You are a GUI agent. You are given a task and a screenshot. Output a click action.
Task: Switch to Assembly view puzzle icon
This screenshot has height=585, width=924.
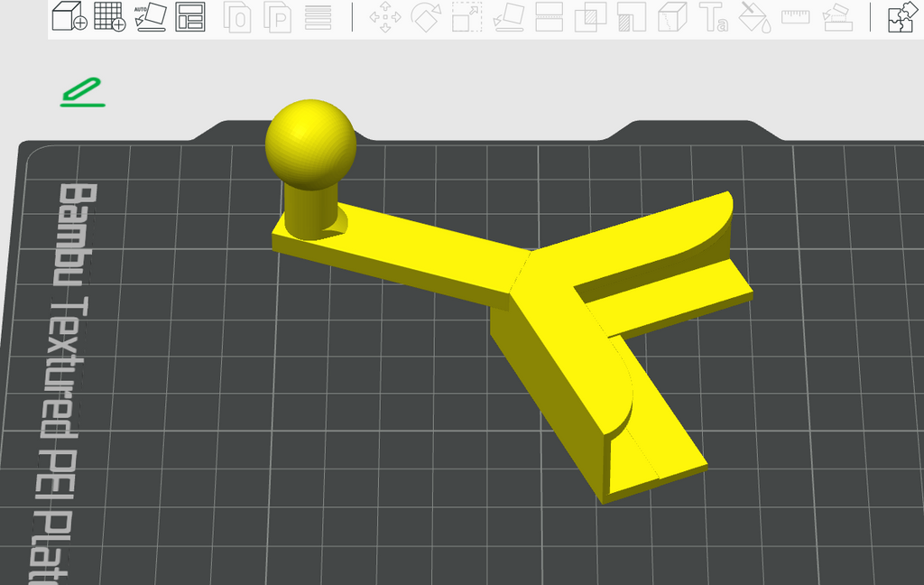click(901, 16)
